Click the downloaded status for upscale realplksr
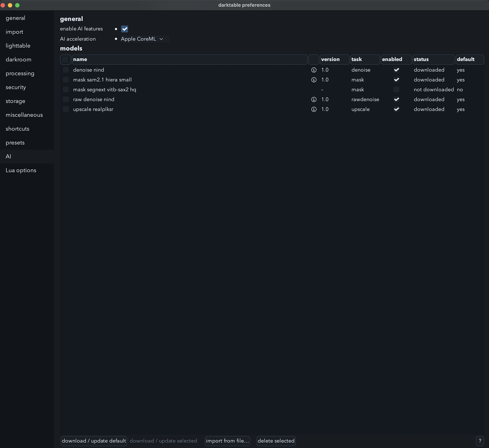Image resolution: width=489 pixels, height=448 pixels. click(x=429, y=109)
